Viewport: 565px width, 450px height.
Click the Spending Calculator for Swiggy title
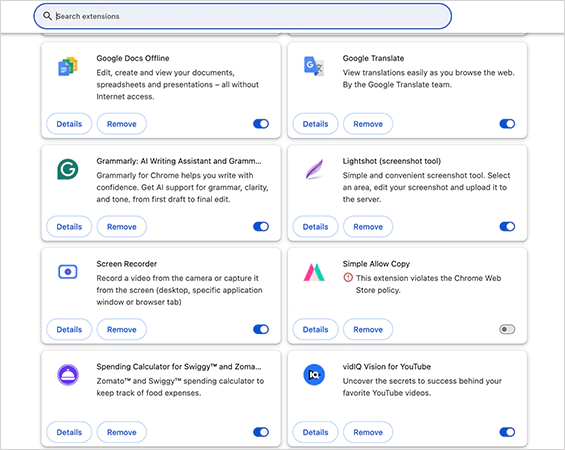179,366
